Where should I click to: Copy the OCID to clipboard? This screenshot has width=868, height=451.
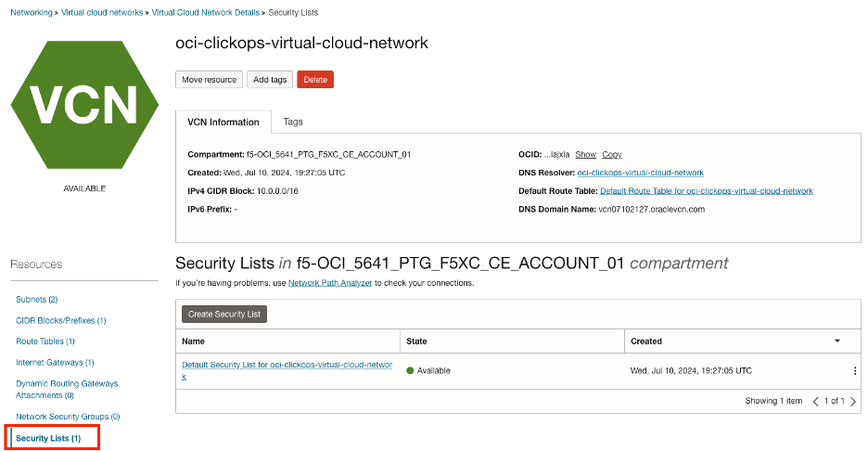tap(612, 154)
